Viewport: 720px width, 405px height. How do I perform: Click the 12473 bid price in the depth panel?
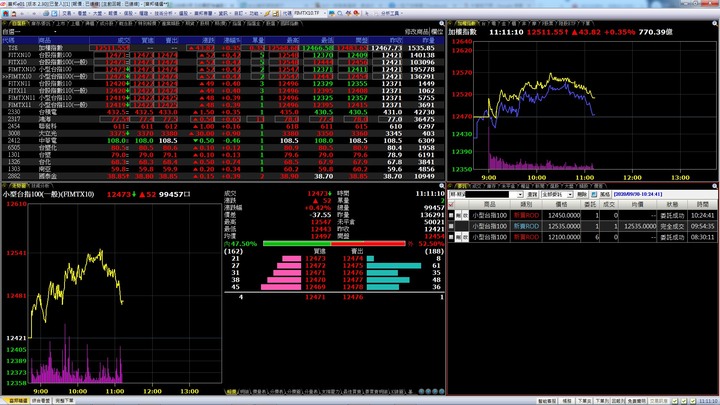[x=315, y=259]
